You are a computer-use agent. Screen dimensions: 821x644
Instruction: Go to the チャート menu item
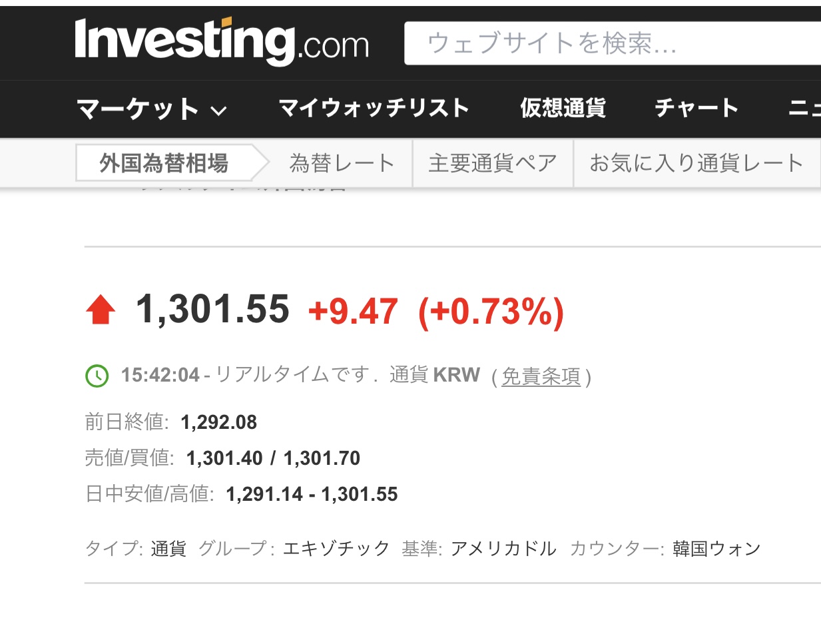[x=696, y=108]
